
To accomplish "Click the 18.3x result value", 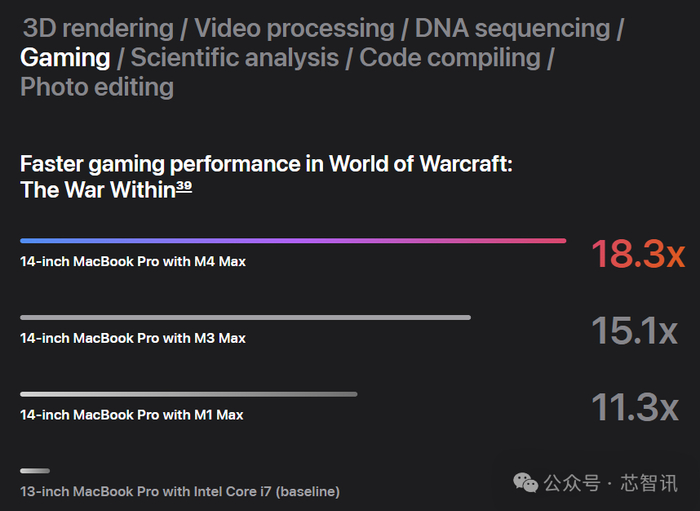I will pyautogui.click(x=635, y=255).
